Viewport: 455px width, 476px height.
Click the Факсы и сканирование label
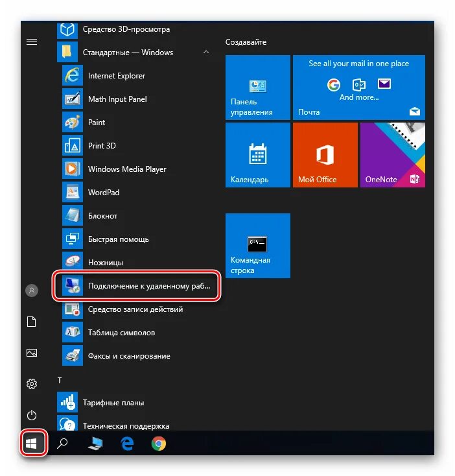coord(129,356)
